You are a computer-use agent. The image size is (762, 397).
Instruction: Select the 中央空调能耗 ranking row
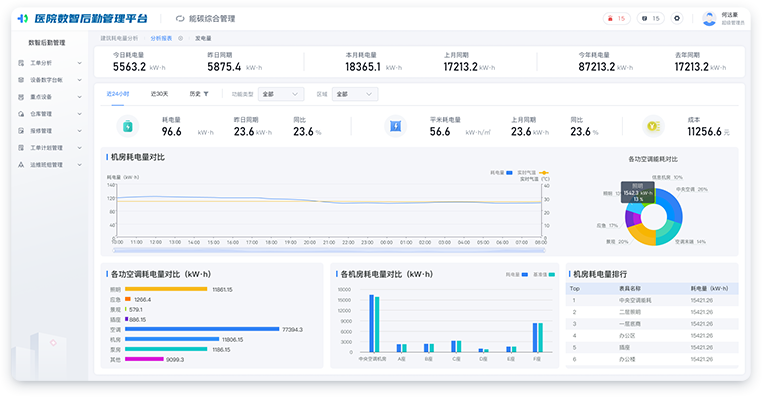click(x=652, y=300)
